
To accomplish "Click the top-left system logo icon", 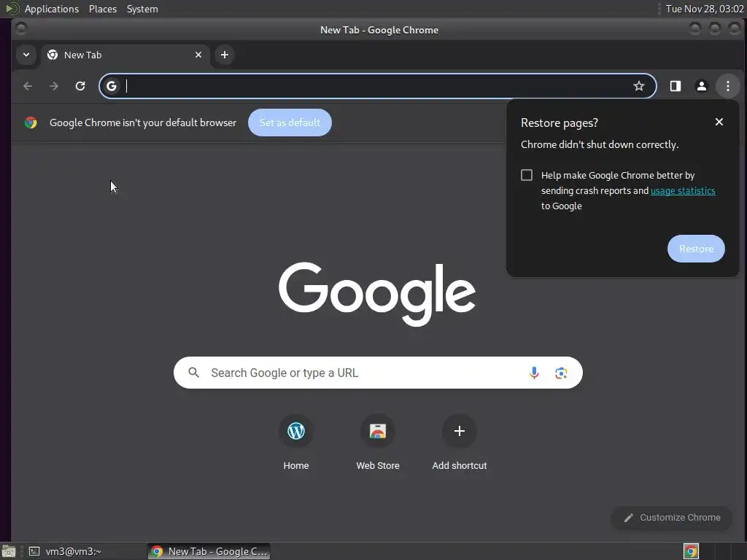I will [12, 9].
